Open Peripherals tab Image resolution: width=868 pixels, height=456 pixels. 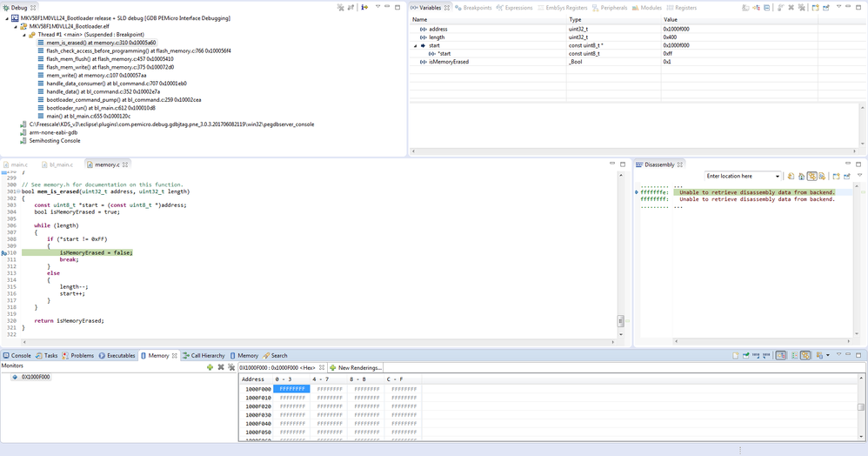pos(610,8)
